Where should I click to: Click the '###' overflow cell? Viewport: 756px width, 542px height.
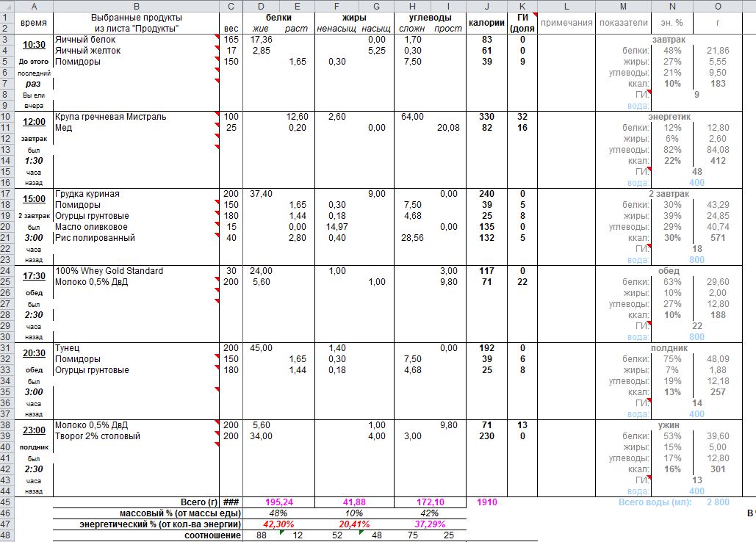pyautogui.click(x=231, y=502)
